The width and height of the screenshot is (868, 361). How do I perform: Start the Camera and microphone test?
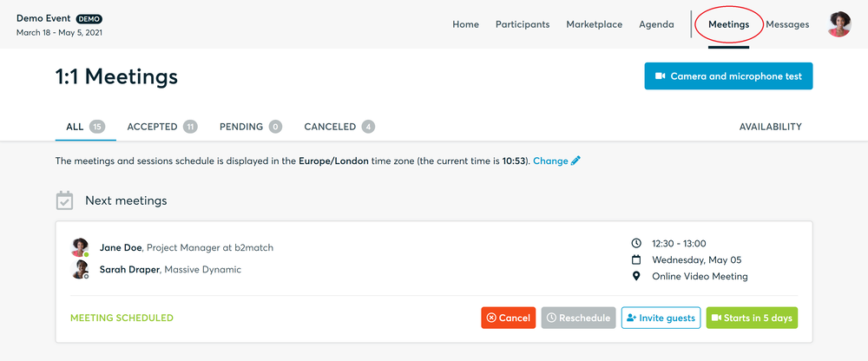pyautogui.click(x=728, y=76)
